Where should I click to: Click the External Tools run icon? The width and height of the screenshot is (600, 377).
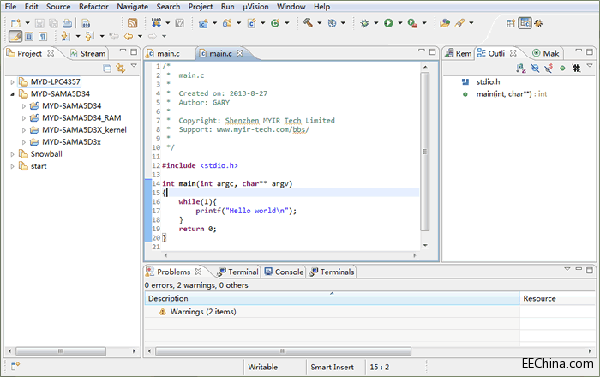pos(412,23)
